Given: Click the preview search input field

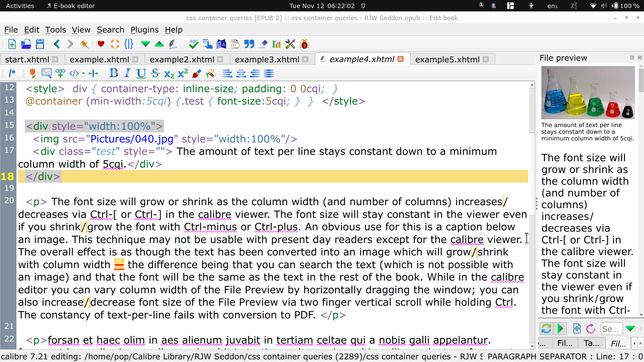Looking at the screenshot, I should point(611,329).
